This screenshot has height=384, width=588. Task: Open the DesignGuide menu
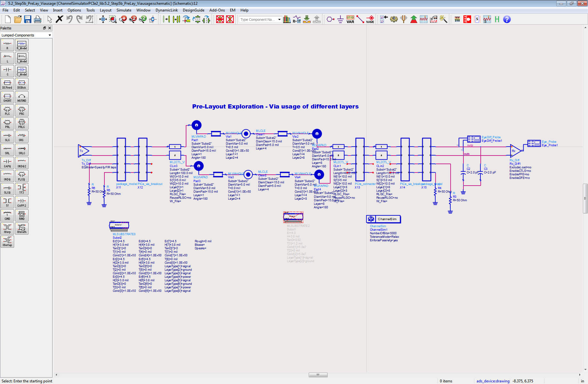click(193, 10)
